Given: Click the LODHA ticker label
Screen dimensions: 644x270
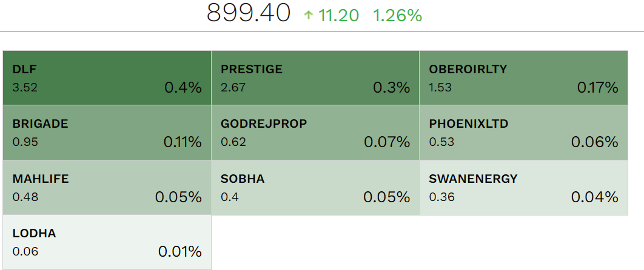Looking at the screenshot, I should (x=35, y=233).
